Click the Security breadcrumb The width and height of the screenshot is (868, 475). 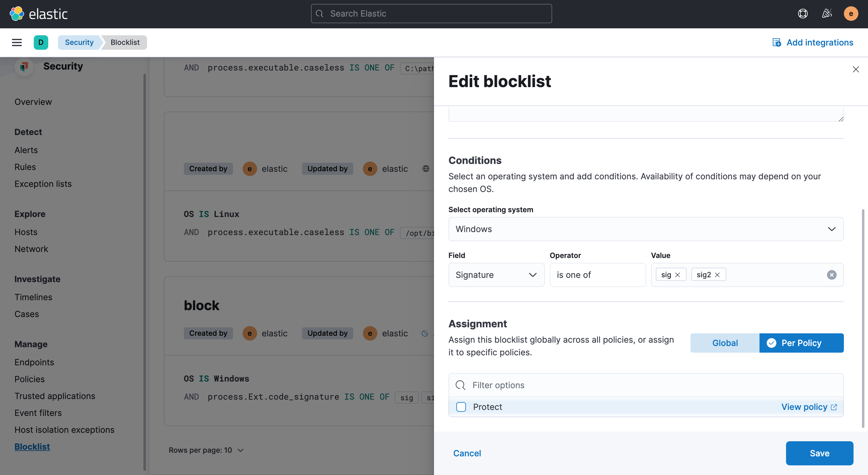point(79,42)
